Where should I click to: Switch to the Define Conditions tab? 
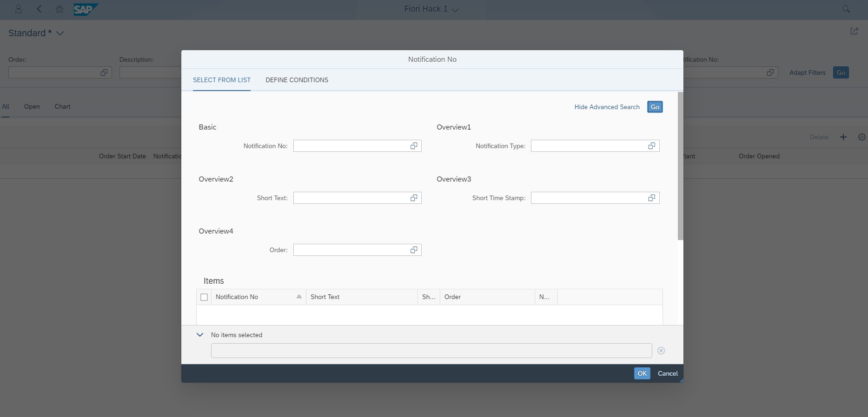coord(297,80)
